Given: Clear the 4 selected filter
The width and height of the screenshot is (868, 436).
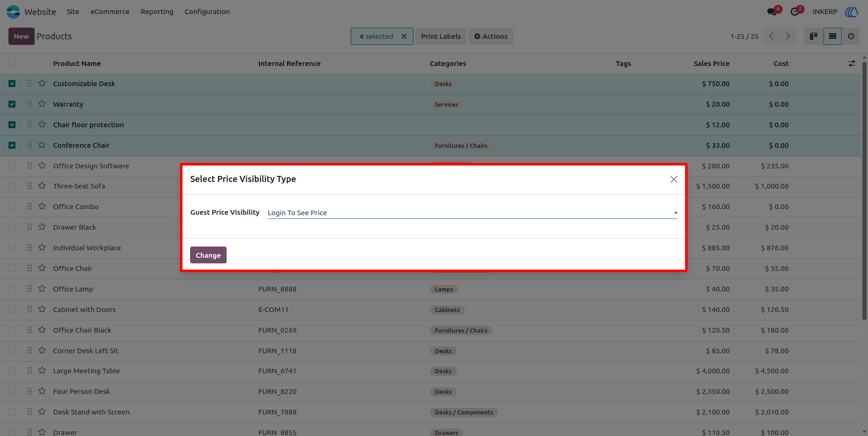Looking at the screenshot, I should coord(404,36).
